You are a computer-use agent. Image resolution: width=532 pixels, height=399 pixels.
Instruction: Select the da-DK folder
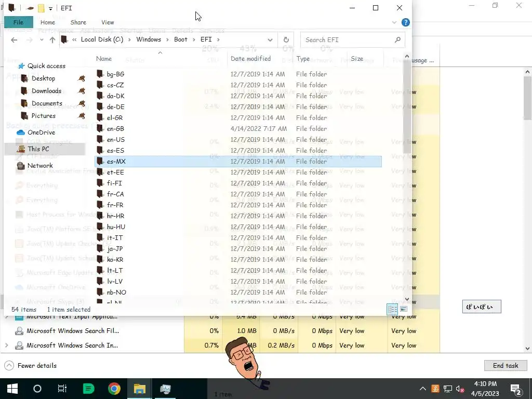tap(115, 96)
